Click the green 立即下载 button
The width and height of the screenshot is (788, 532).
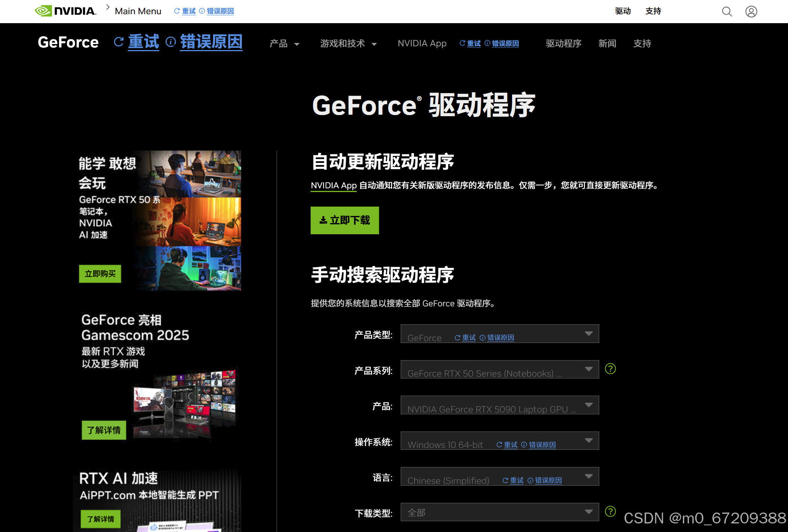345,220
